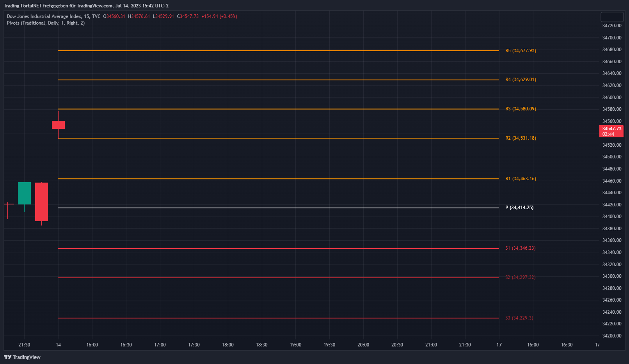Click the open value O34560.31 in legend
The image size is (629, 364).
(x=114, y=16)
